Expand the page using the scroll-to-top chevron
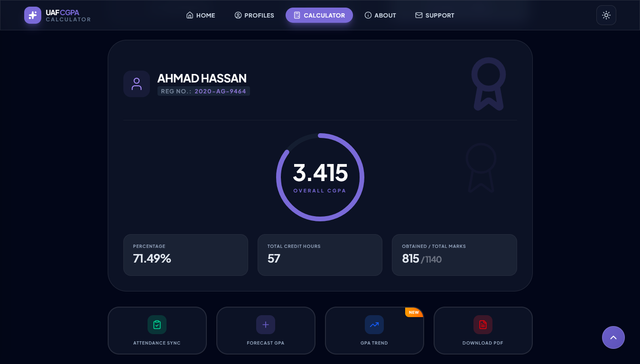640x364 pixels. coord(613,337)
